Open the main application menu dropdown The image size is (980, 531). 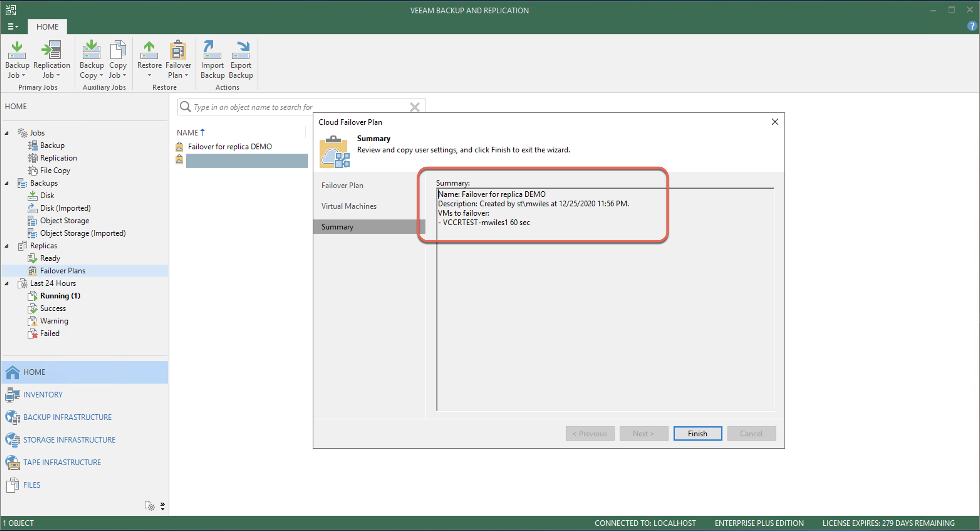[x=13, y=27]
